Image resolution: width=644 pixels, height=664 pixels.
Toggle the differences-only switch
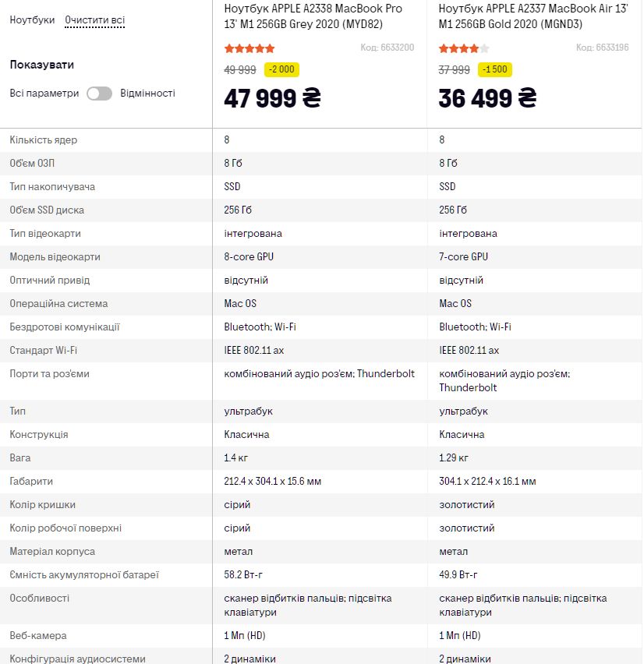coord(99,94)
